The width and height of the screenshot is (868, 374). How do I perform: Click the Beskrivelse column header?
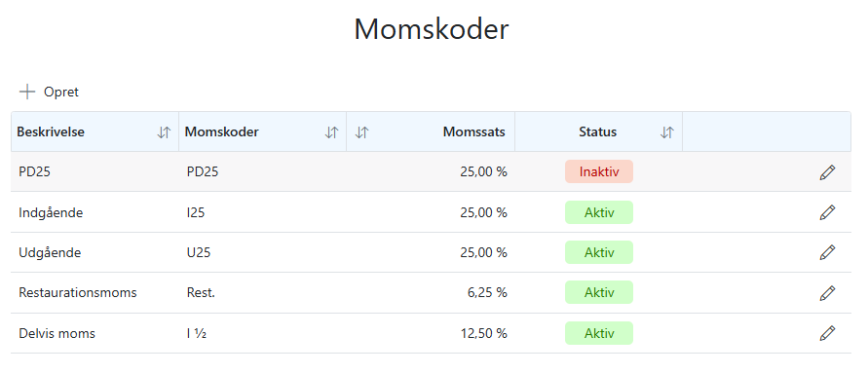click(x=51, y=132)
